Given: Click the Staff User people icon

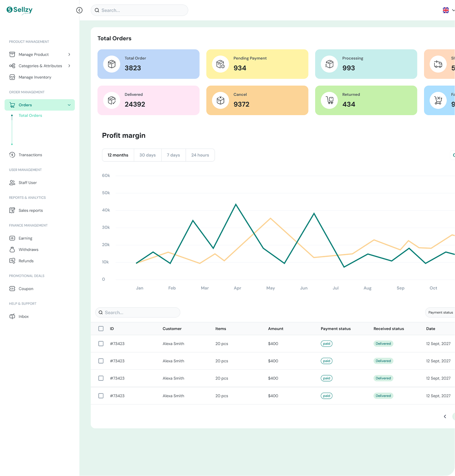Looking at the screenshot, I should tap(12, 183).
